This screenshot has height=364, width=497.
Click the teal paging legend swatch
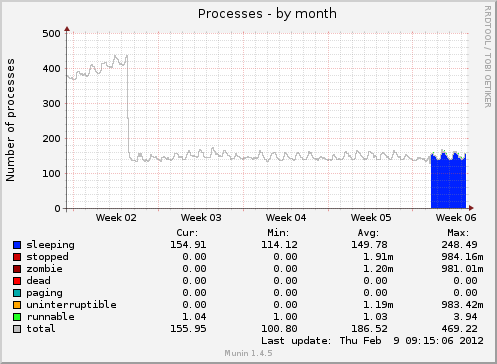coord(17,293)
